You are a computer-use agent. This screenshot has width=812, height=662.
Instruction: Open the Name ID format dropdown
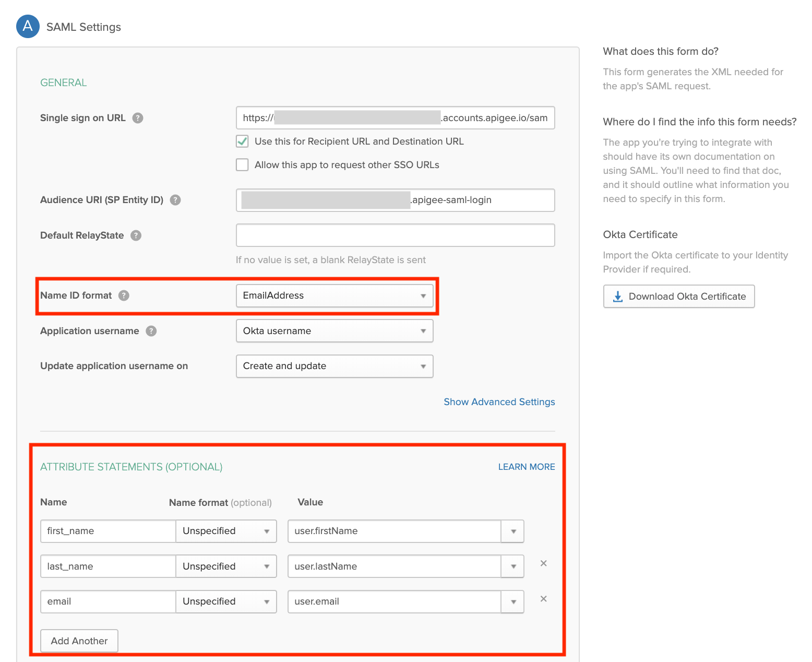[x=335, y=295]
